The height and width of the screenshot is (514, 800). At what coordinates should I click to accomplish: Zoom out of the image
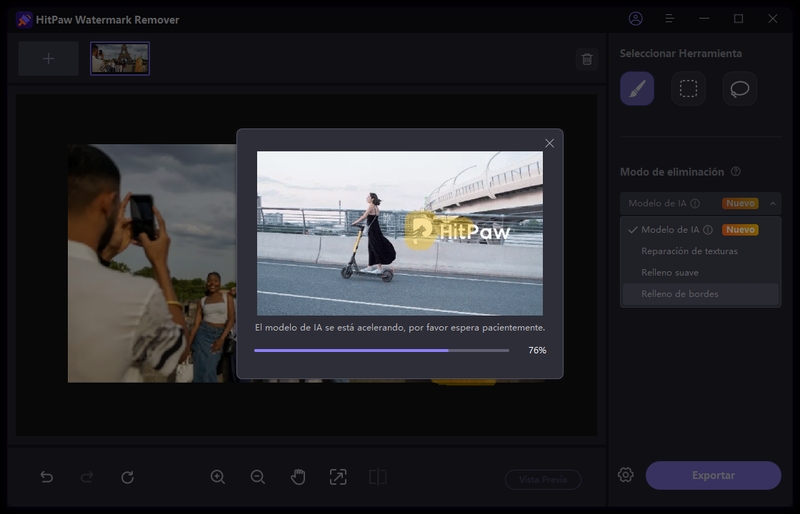point(258,477)
